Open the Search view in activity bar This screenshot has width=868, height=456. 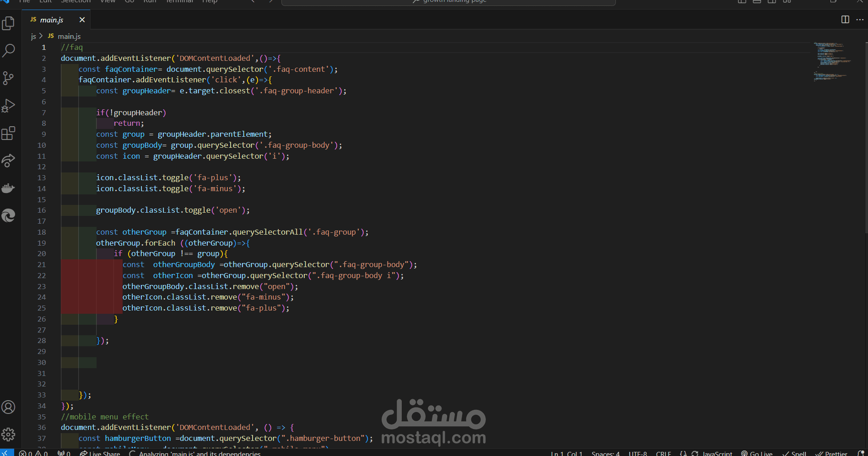tap(9, 51)
